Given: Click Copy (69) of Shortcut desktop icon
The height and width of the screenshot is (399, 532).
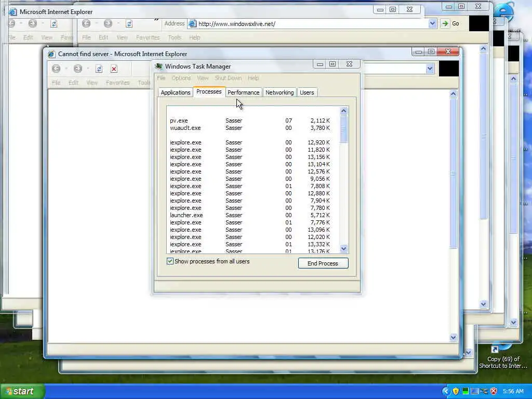Looking at the screenshot, I should (503, 356).
